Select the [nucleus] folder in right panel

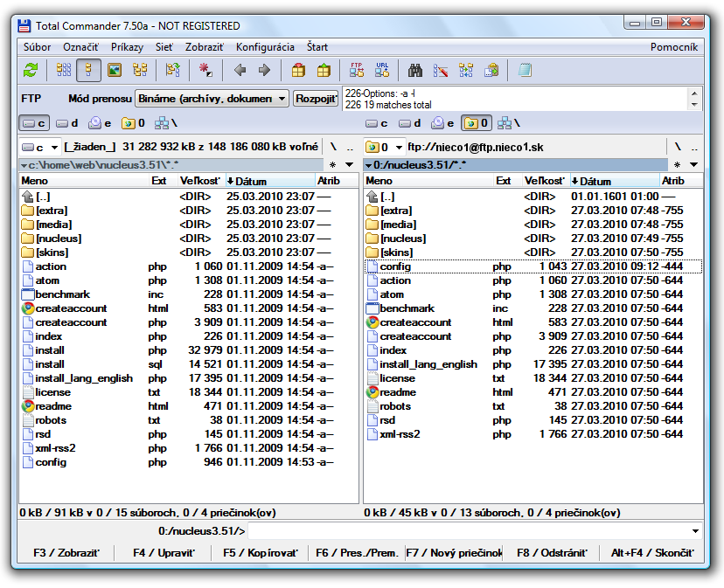coord(533,239)
